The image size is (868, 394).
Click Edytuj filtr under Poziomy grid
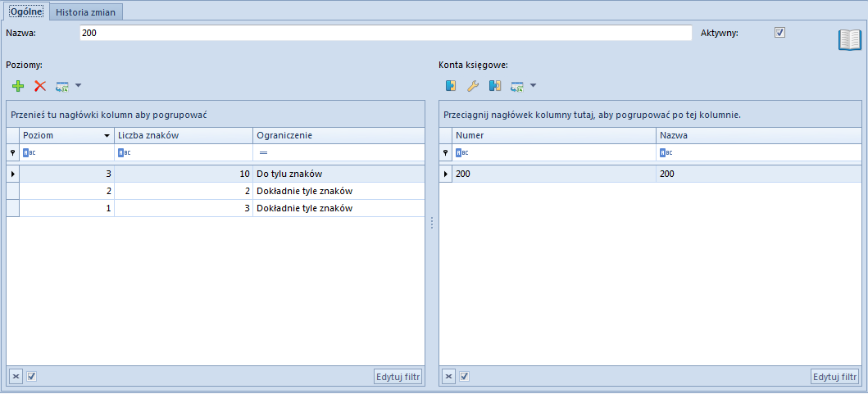click(x=398, y=377)
